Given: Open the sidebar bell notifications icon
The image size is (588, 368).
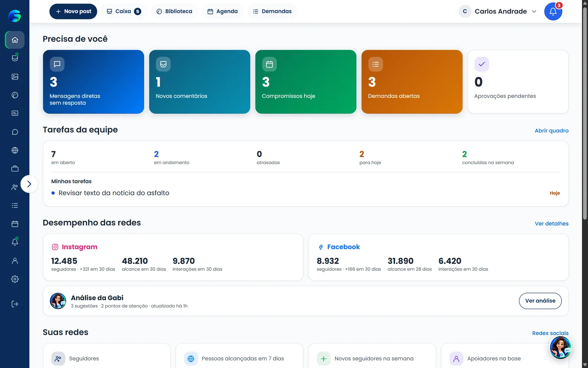Looking at the screenshot, I should click(x=15, y=242).
